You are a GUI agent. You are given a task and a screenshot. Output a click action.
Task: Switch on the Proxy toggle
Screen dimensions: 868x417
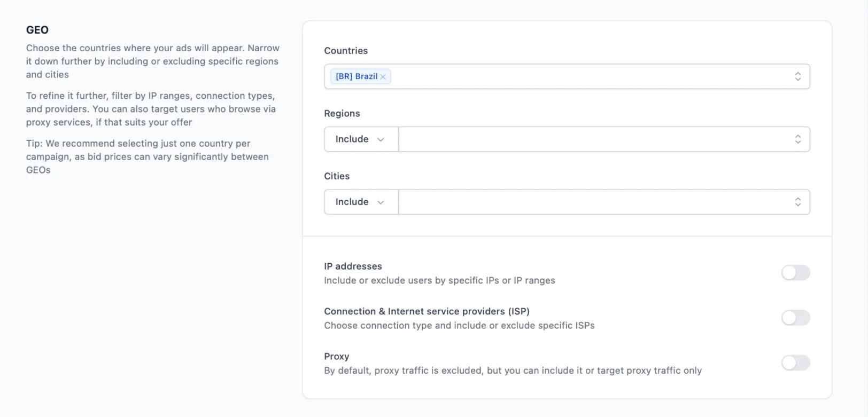tap(796, 363)
